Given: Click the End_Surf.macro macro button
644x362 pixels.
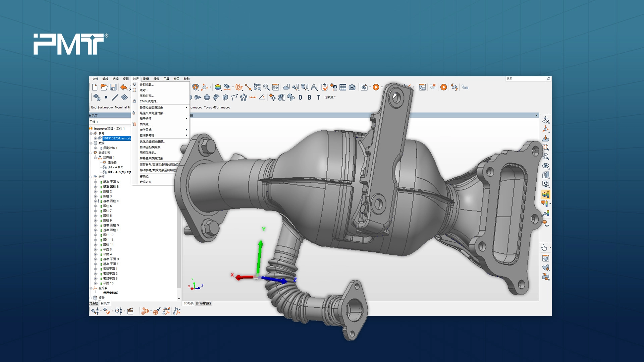Looking at the screenshot, I should 102,108.
